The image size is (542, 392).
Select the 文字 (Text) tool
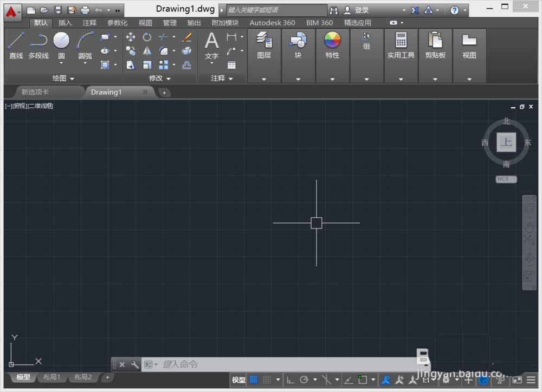(211, 45)
